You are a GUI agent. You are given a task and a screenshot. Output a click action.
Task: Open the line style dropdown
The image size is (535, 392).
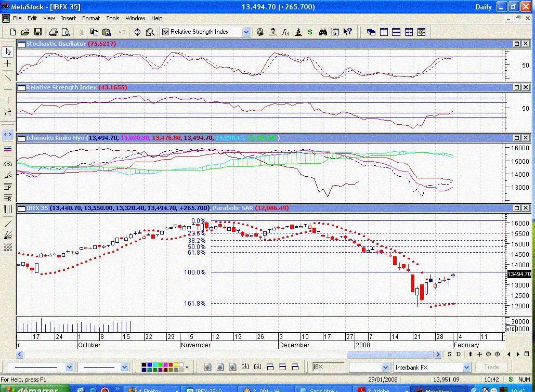pyautogui.click(x=69, y=368)
